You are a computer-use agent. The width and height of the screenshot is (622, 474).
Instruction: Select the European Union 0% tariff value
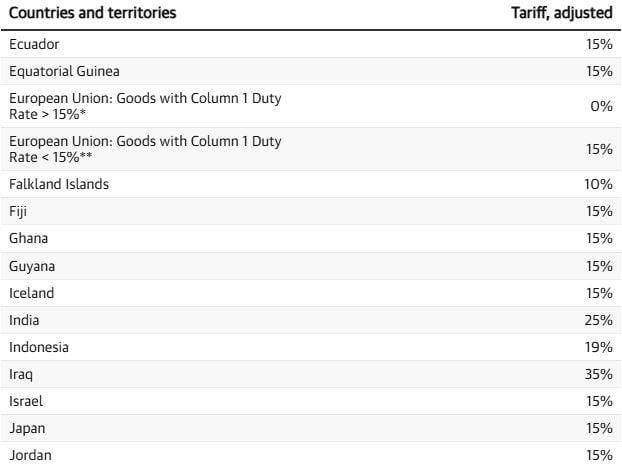pos(601,106)
